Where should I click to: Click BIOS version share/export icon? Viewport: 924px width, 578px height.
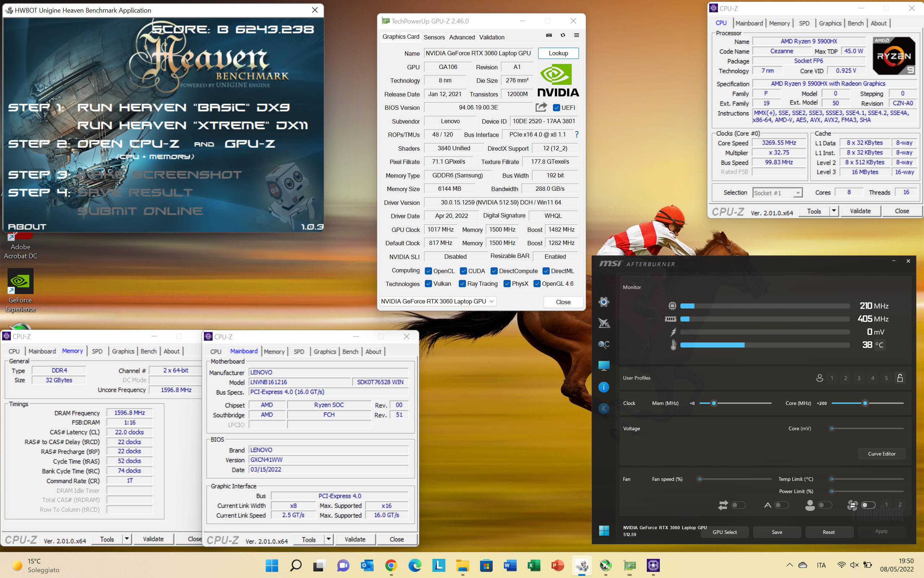pos(541,107)
